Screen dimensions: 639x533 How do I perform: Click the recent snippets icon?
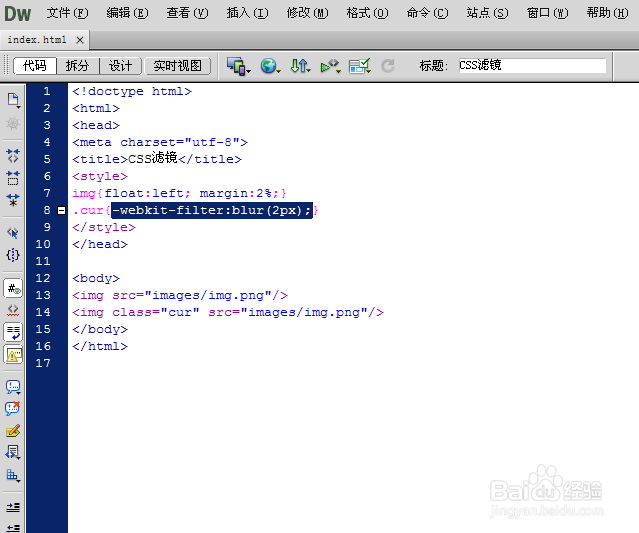tap(13, 453)
